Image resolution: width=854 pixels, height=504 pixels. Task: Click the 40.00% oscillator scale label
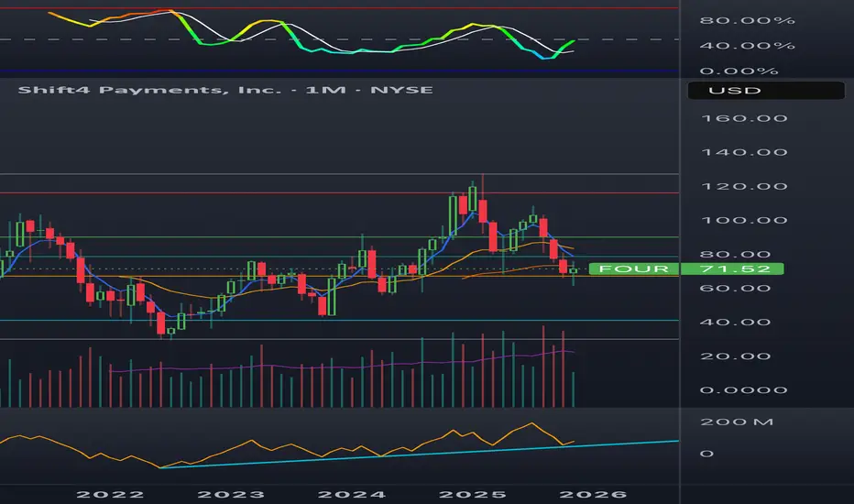pos(748,46)
